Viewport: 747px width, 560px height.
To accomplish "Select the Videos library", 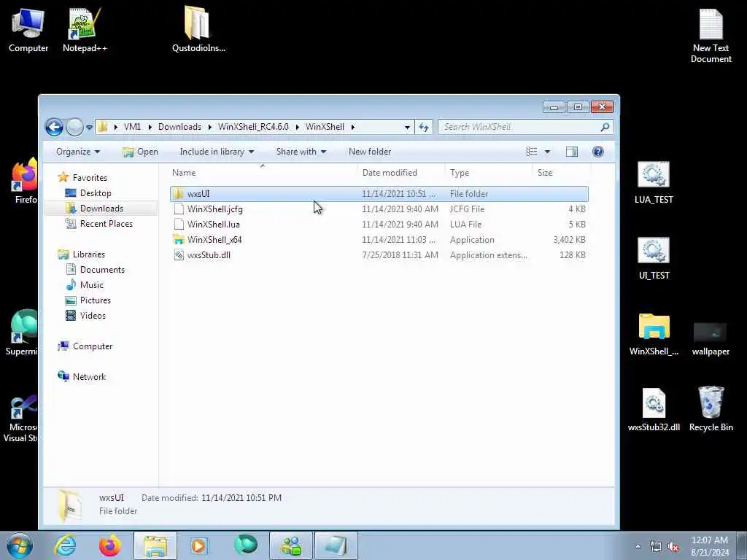I will coord(93,315).
